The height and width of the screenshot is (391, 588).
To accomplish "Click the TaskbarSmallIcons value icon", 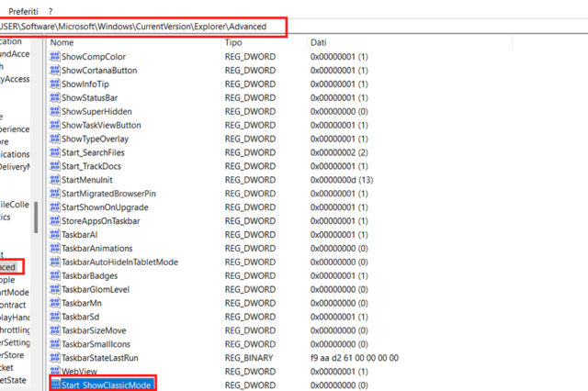I will 55,344.
